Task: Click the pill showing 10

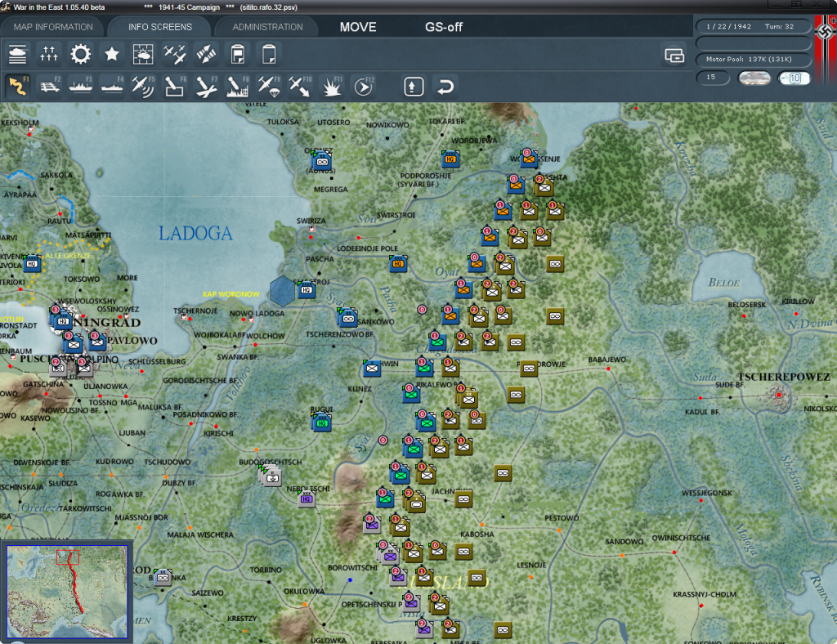Action: 794,78
